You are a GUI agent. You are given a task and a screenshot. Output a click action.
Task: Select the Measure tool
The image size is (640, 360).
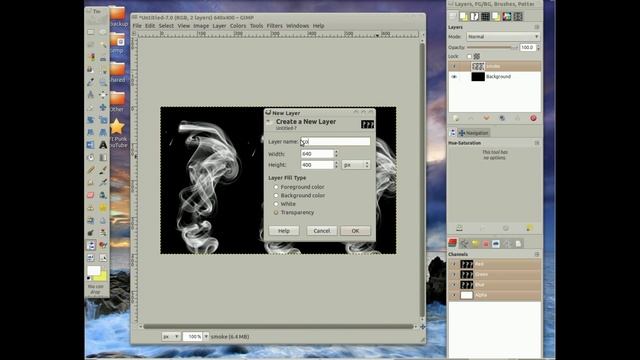91,95
